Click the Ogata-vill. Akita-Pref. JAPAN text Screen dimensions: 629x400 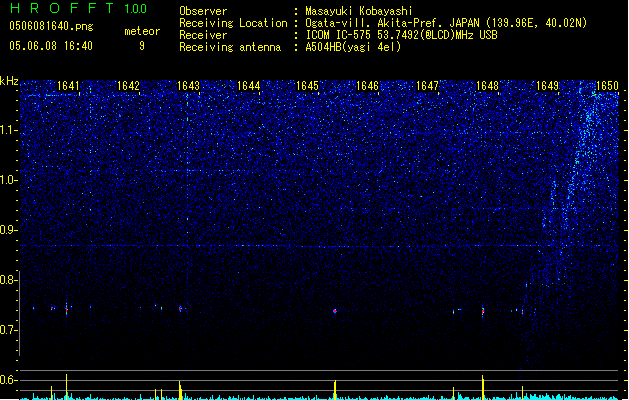[392, 23]
